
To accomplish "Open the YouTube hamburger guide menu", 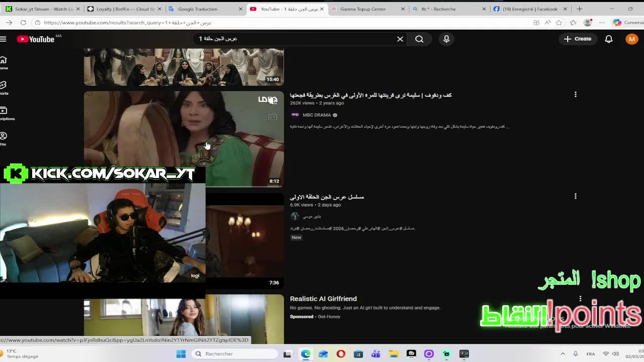I will [3, 39].
